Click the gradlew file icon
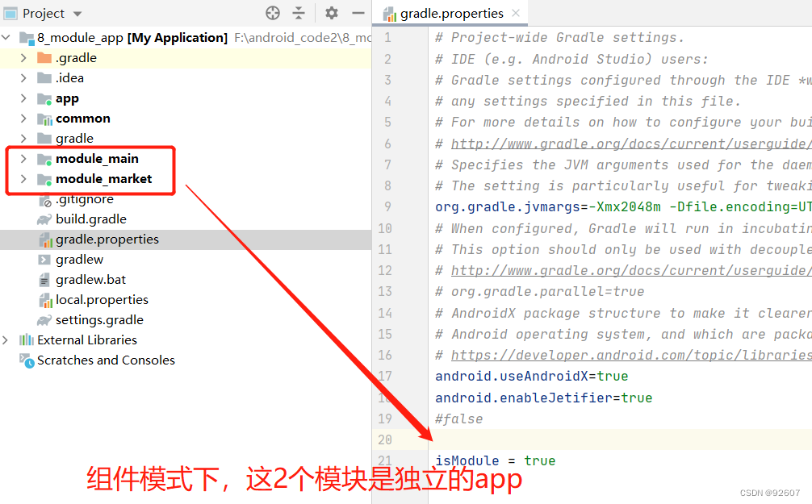Viewport: 812px width, 504px height. click(44, 260)
